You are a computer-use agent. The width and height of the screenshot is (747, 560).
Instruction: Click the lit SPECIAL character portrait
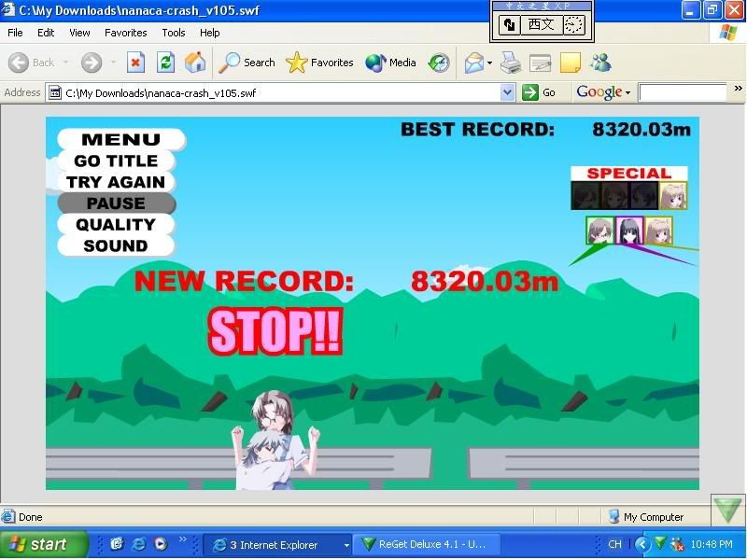tap(672, 196)
